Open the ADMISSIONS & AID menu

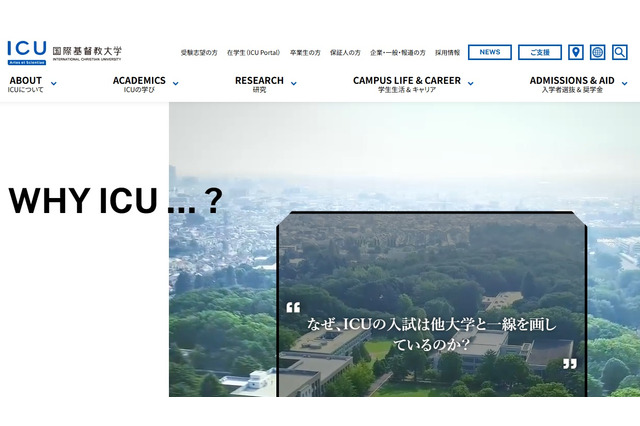[x=572, y=84]
